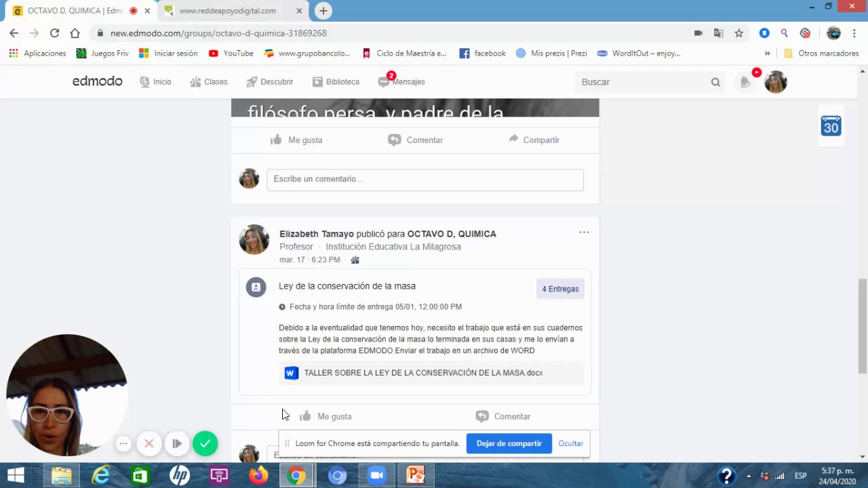Open PowerPoint from the taskbar
The width and height of the screenshot is (868, 488).
(415, 475)
